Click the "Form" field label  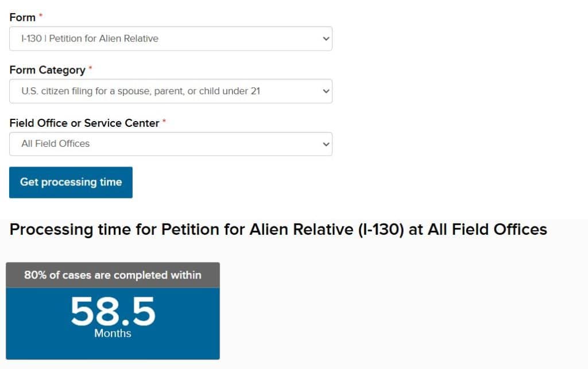point(22,17)
